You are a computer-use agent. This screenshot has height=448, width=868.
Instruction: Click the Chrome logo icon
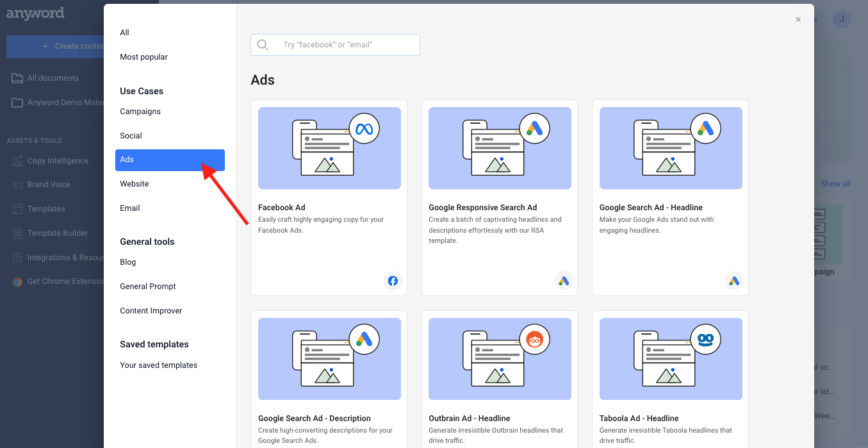coord(17,281)
